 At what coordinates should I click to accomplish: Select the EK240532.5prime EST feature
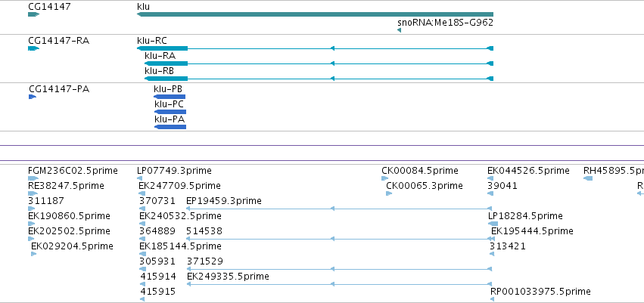[x=142, y=224]
